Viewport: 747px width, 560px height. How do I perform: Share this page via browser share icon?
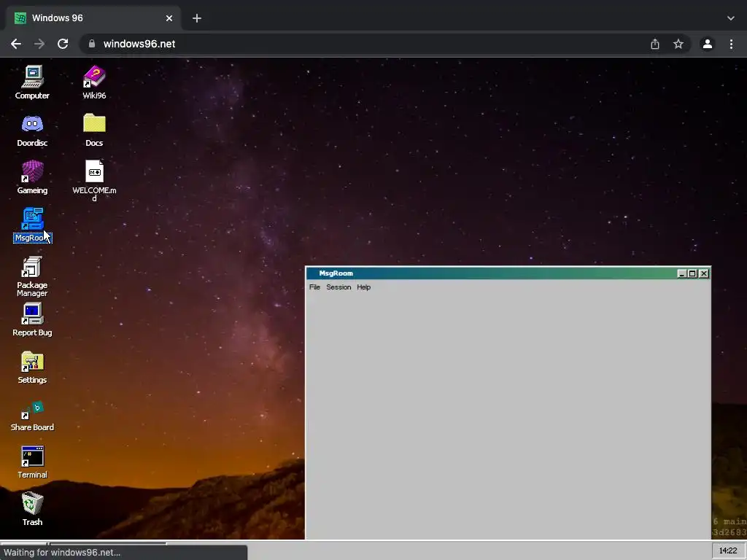point(655,44)
